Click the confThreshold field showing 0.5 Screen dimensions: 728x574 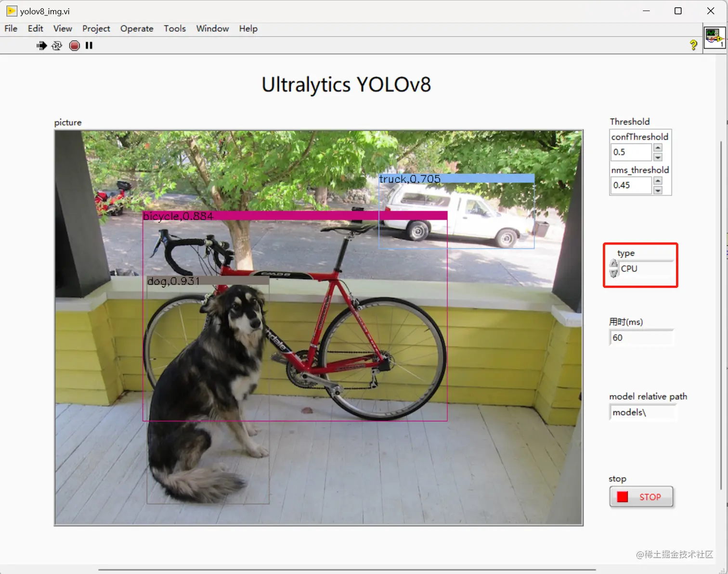(631, 152)
